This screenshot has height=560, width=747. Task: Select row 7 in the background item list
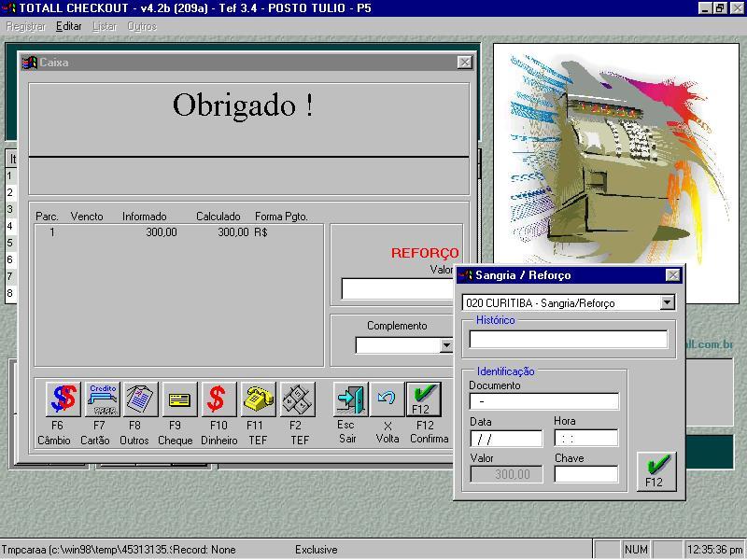point(10,276)
